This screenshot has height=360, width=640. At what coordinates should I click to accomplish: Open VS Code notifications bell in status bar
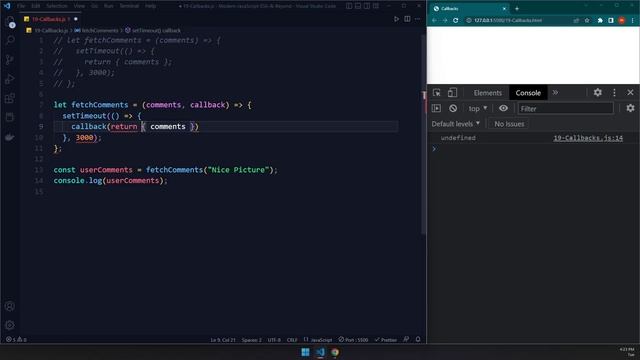coord(418,340)
